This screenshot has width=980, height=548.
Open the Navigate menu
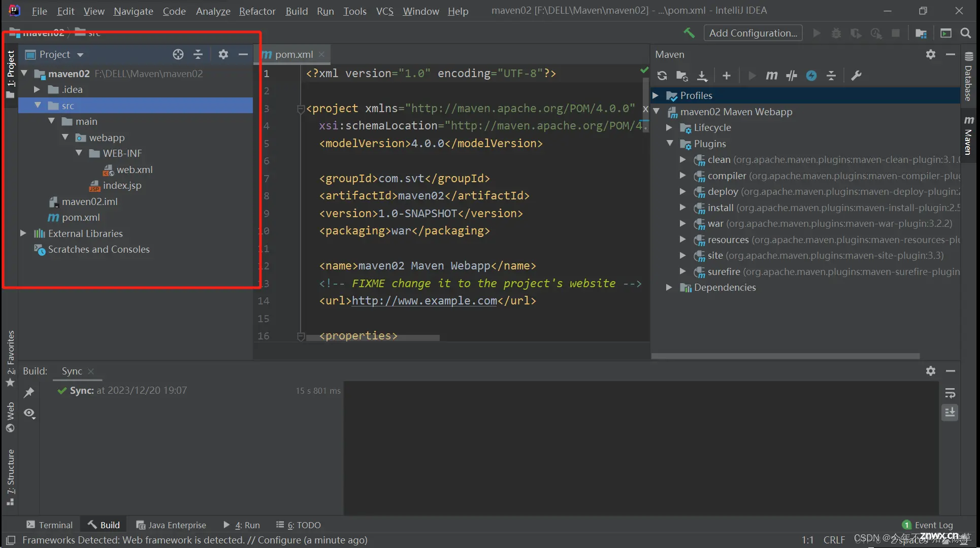pos(133,11)
